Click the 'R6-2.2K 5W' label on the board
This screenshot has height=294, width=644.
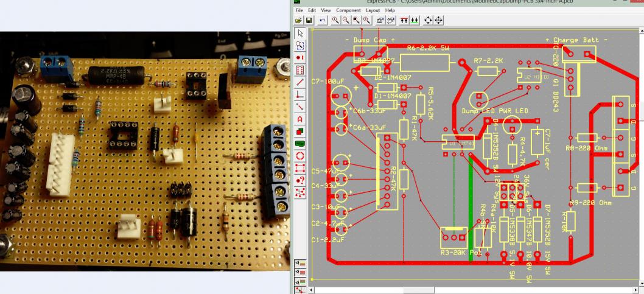click(428, 48)
